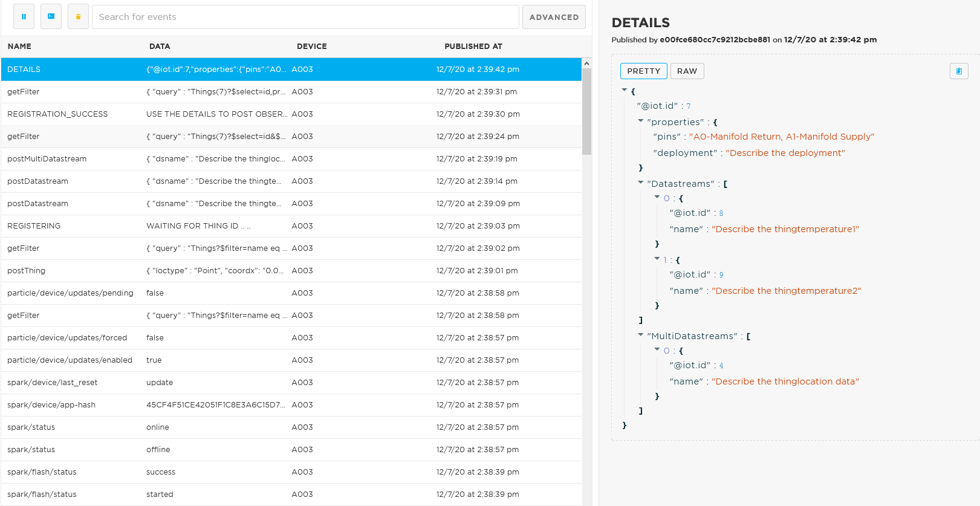The image size is (980, 506).
Task: Select the spark/status offline row
Action: click(x=291, y=450)
